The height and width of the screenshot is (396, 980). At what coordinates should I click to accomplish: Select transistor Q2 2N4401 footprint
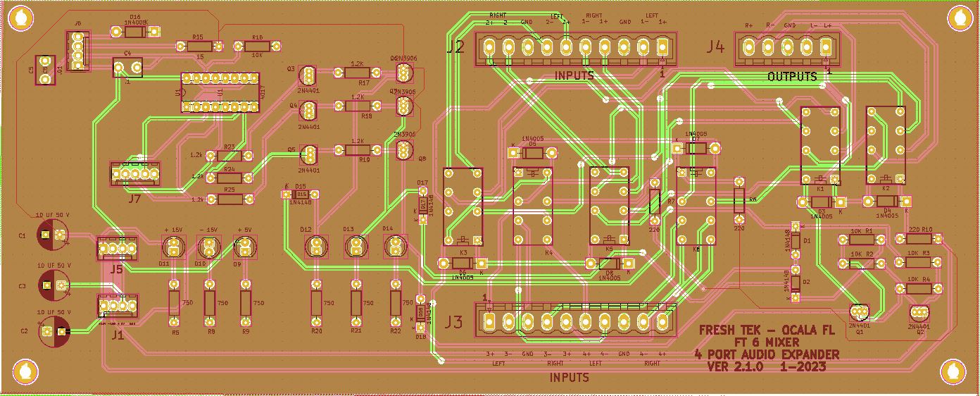coord(920,312)
